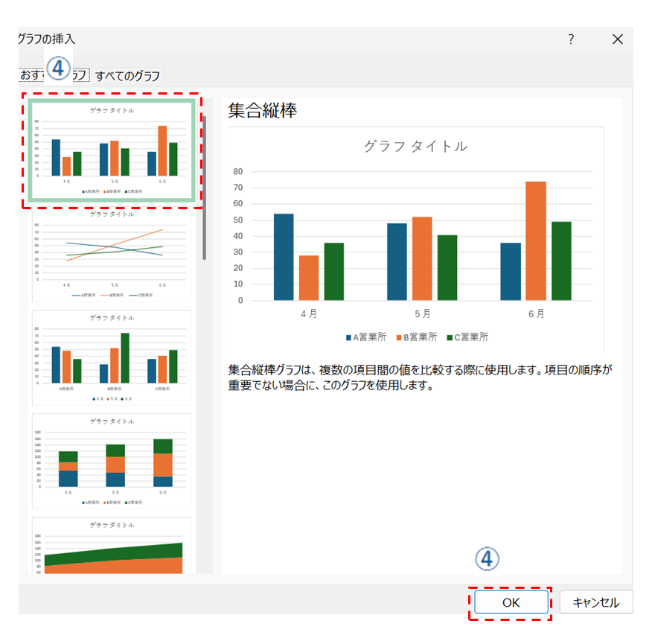Click the B営業所 legend entry in preview

(x=416, y=337)
